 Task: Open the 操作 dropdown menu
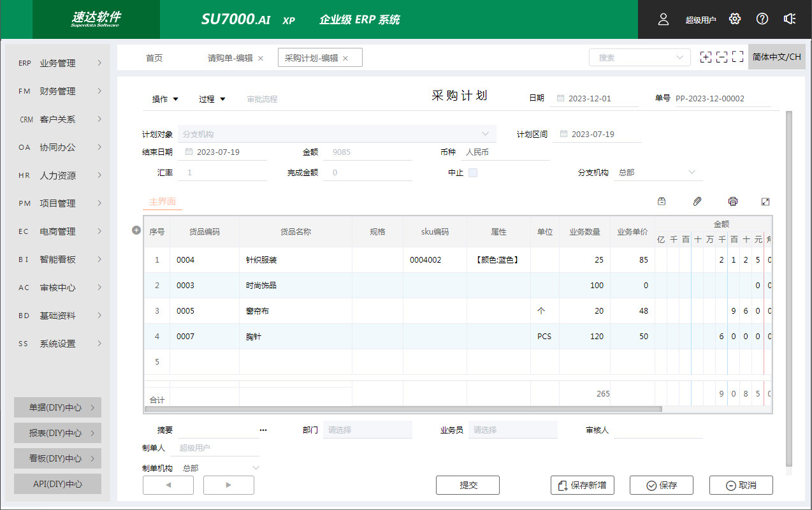click(x=165, y=99)
